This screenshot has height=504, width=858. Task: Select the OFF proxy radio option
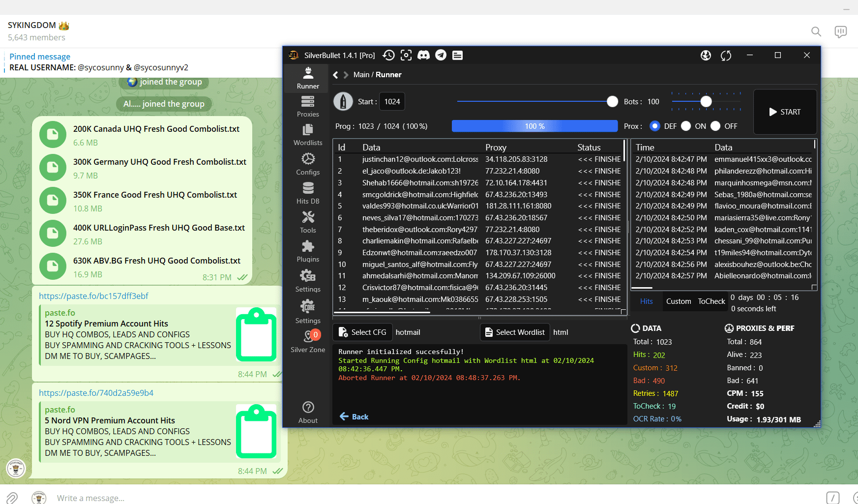click(715, 126)
